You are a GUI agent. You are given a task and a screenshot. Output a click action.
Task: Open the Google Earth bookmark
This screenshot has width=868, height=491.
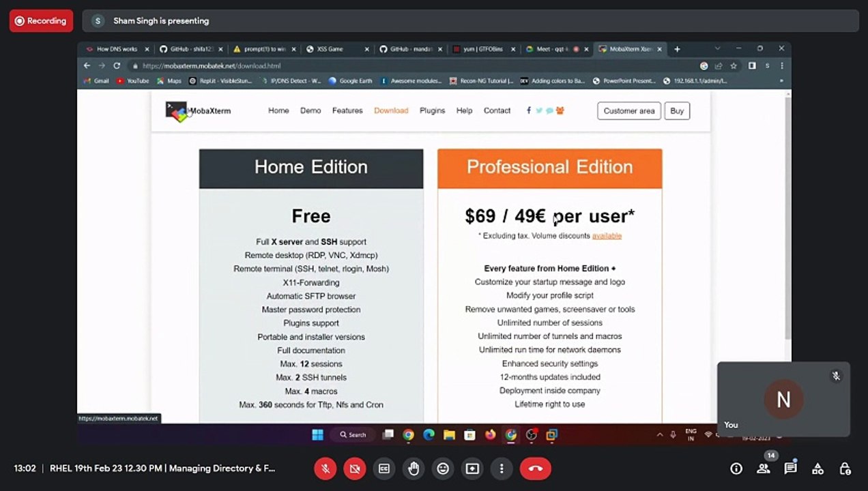pos(350,80)
